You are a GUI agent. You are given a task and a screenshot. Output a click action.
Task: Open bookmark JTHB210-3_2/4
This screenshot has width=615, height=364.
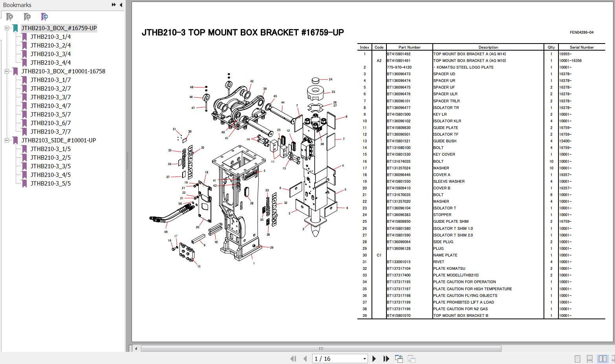point(51,45)
